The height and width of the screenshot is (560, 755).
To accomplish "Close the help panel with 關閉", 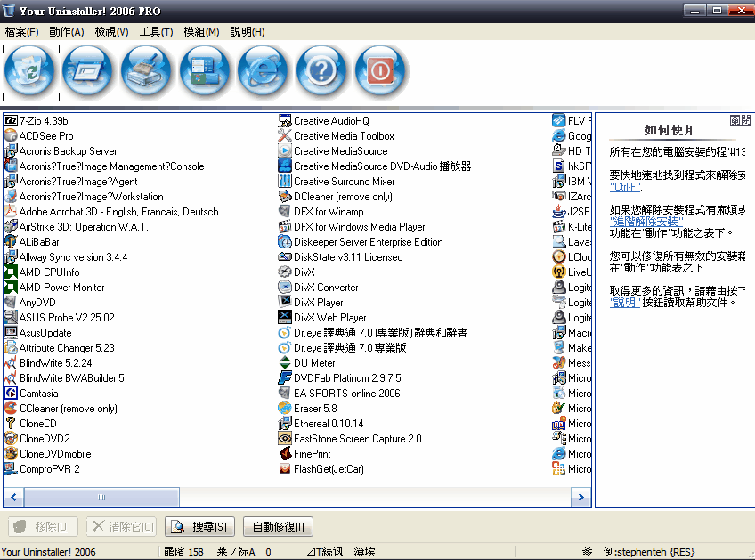I will pyautogui.click(x=740, y=120).
